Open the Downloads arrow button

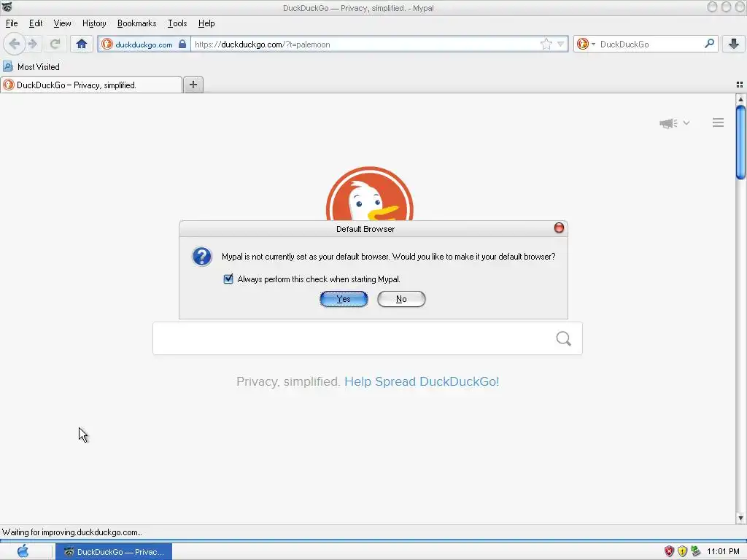click(734, 44)
